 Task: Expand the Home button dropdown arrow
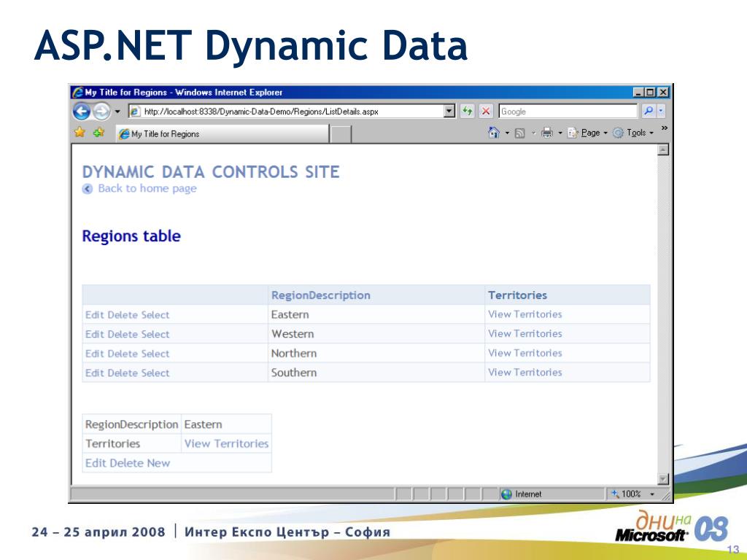(x=507, y=133)
